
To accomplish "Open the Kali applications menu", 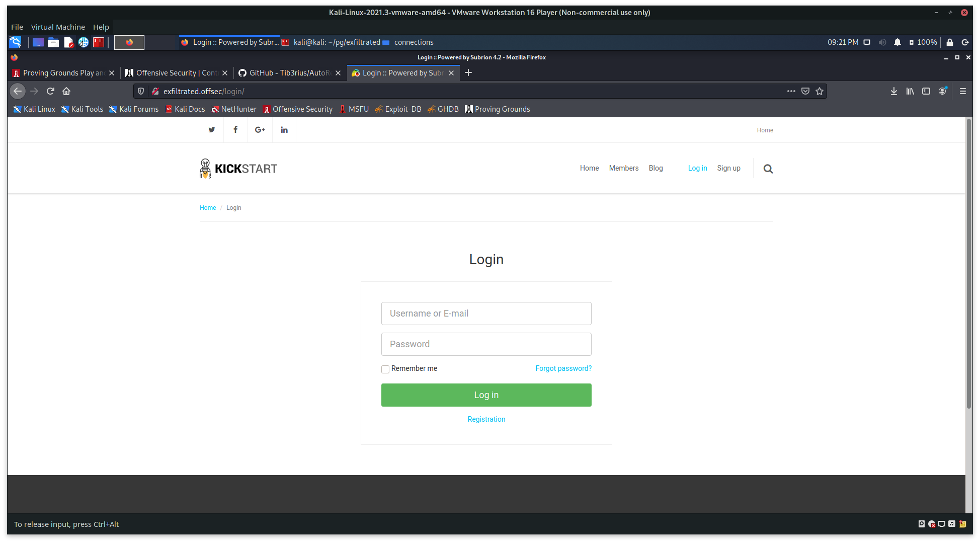I will 15,42.
